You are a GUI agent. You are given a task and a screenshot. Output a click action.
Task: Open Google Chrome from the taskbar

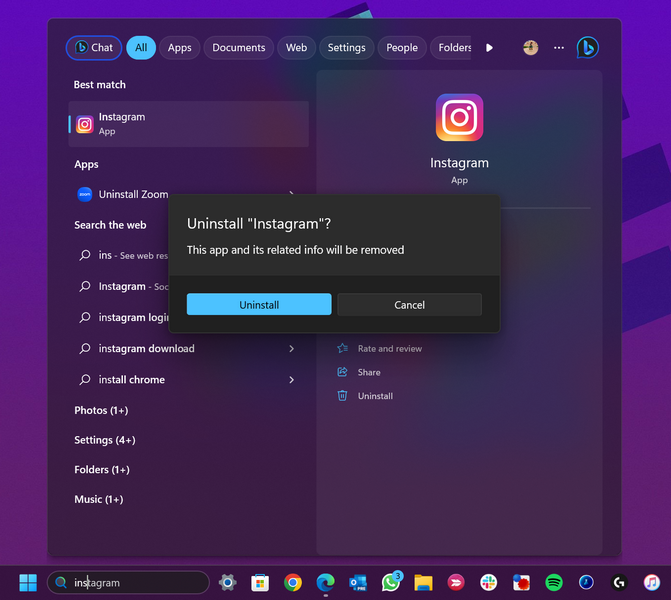(292, 582)
